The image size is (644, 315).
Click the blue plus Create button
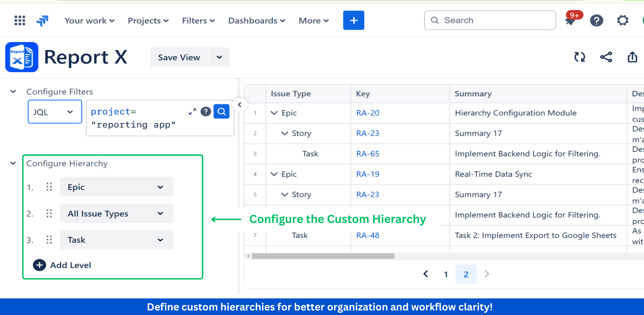coord(353,20)
